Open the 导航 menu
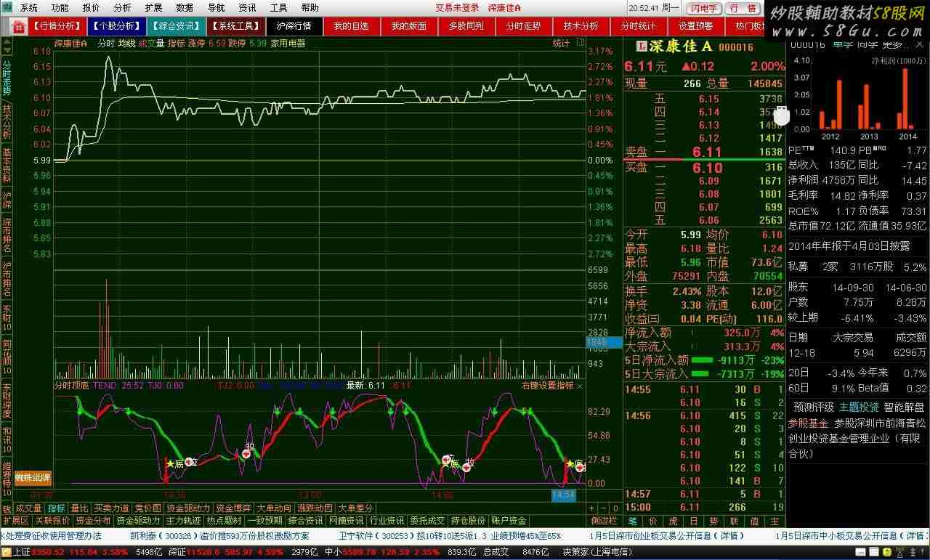The image size is (930, 560). (217, 8)
